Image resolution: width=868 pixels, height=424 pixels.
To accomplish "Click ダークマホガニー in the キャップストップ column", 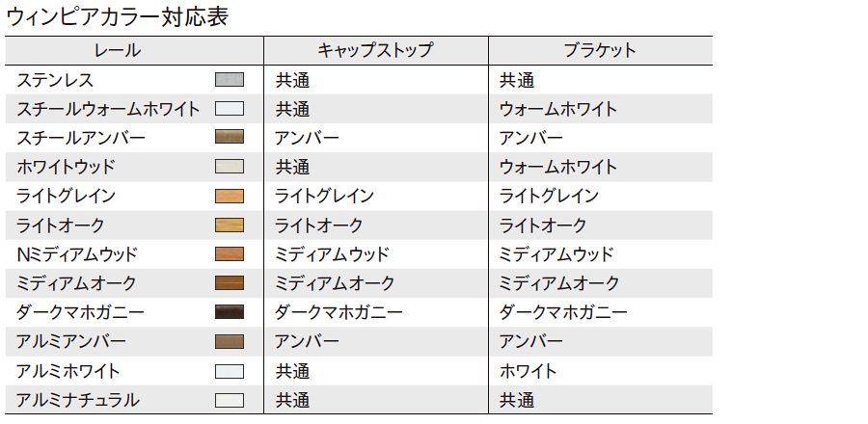I will [339, 312].
